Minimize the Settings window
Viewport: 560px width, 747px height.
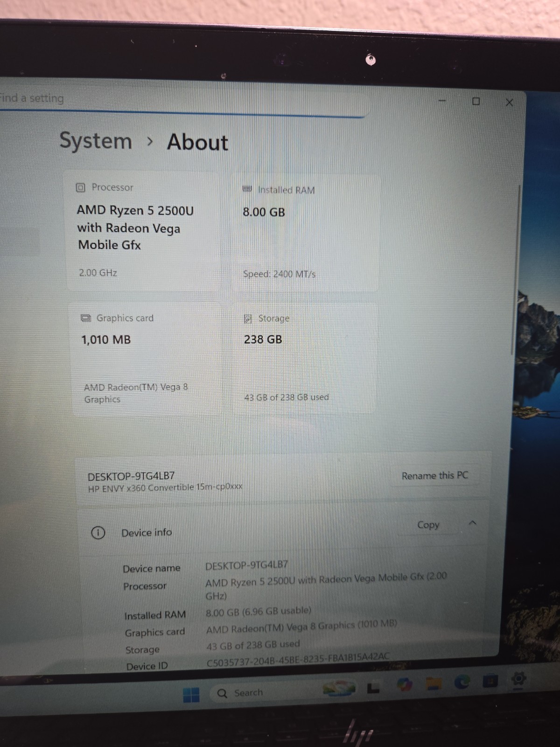442,100
